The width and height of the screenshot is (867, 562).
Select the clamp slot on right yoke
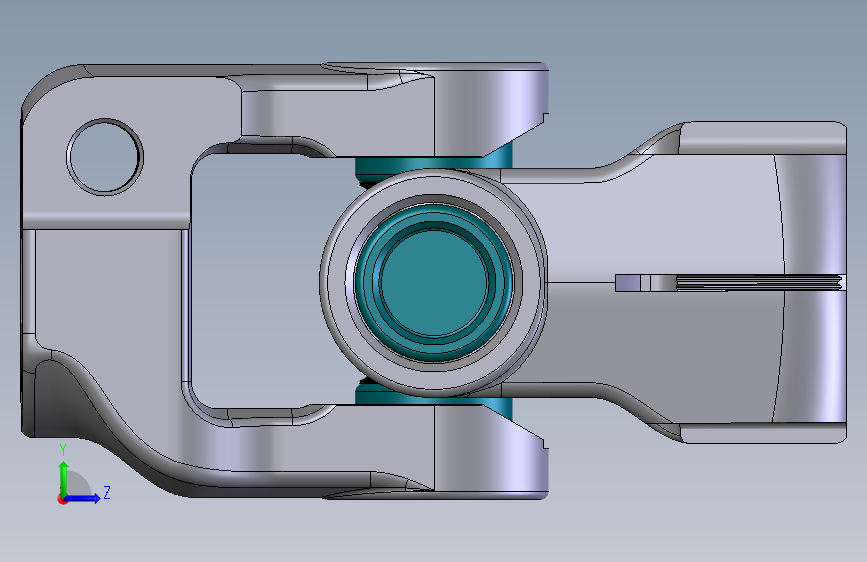click(729, 282)
